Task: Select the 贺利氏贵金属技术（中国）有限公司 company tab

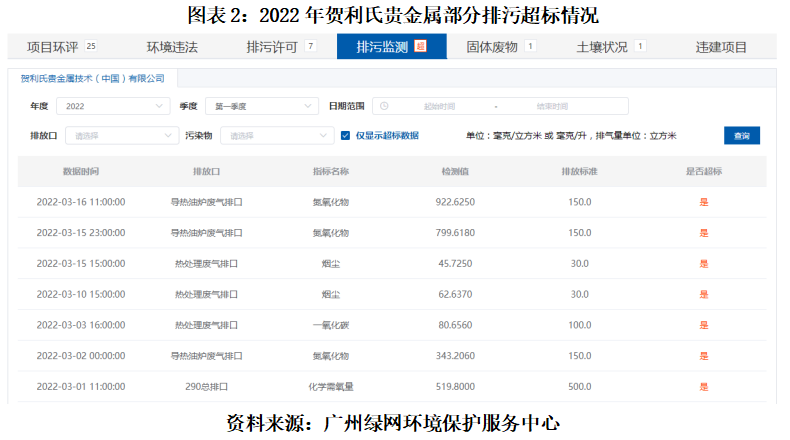Action: click(93, 78)
